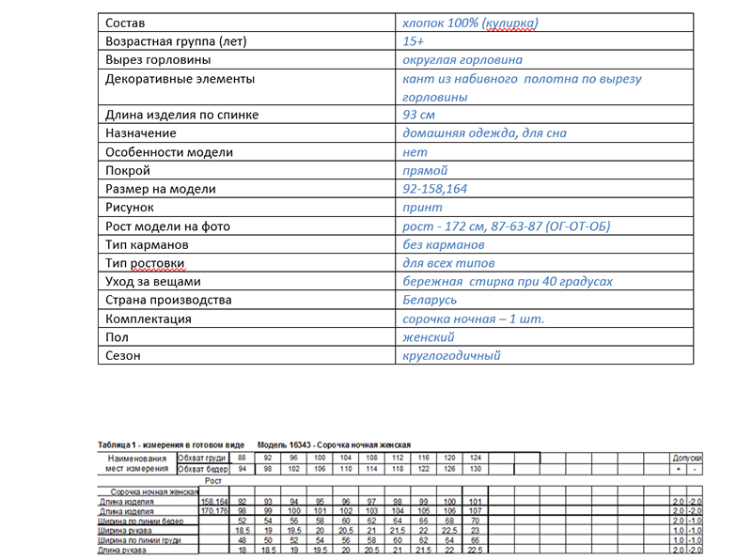The width and height of the screenshot is (752, 560).
Task: Select the value "домашняя одежда, для сна"
Action: point(484,132)
